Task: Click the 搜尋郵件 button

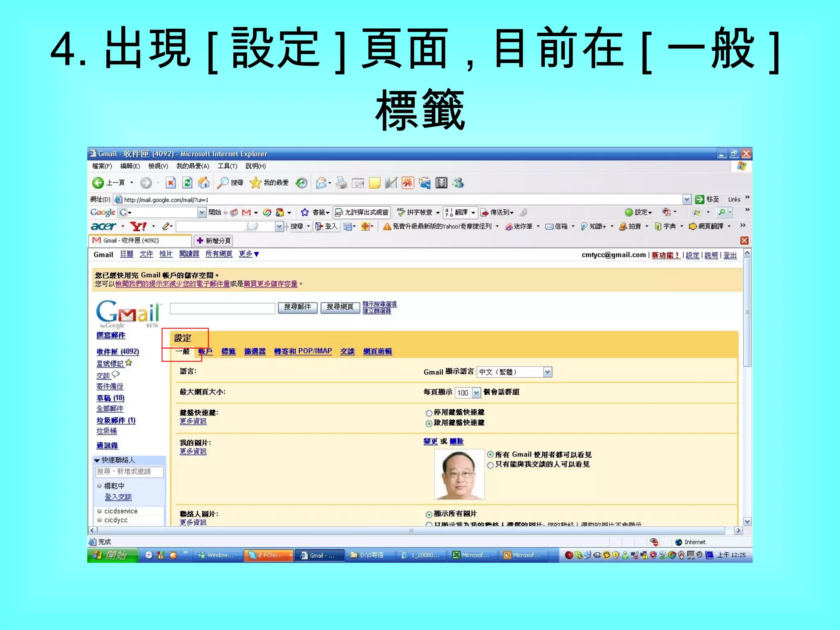Action: [298, 307]
